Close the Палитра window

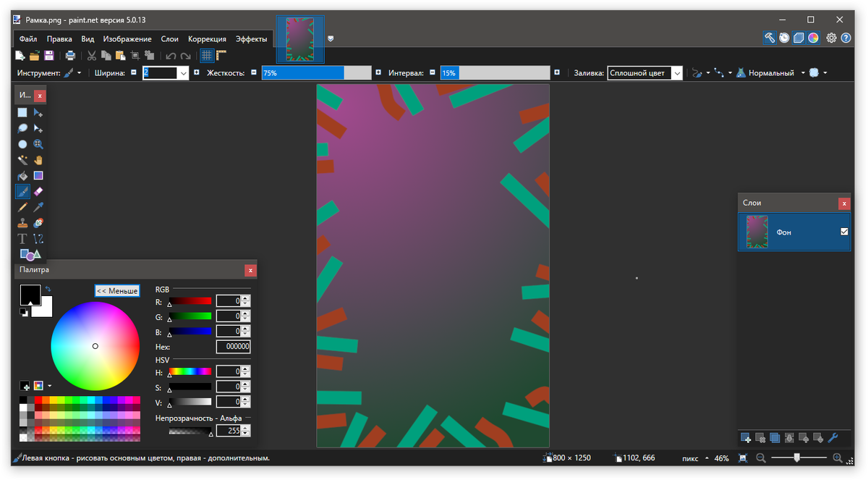pyautogui.click(x=250, y=270)
